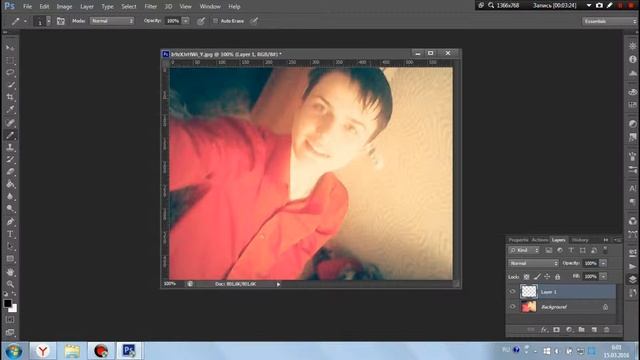Toggle the pixel layers filter
The image size is (640, 360).
pos(549,250)
